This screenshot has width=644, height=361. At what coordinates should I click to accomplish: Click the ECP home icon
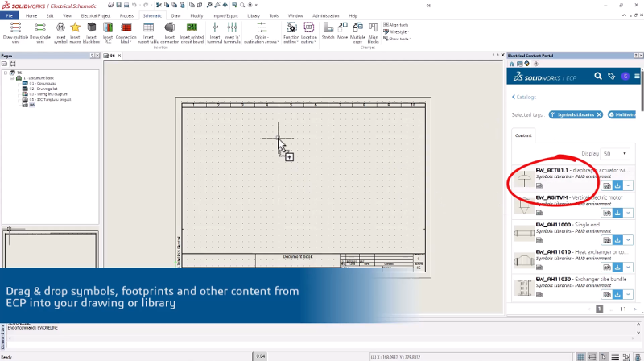point(512,63)
